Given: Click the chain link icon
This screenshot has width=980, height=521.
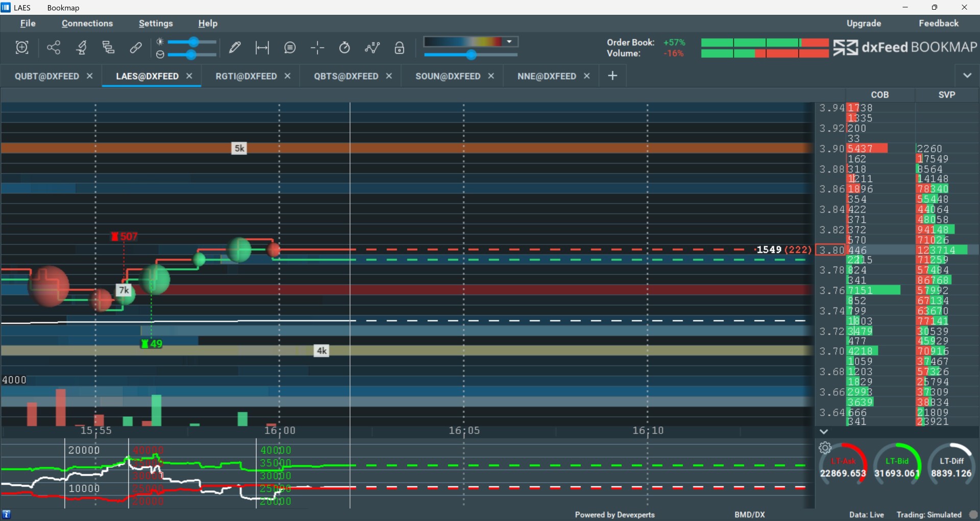Looking at the screenshot, I should 136,48.
